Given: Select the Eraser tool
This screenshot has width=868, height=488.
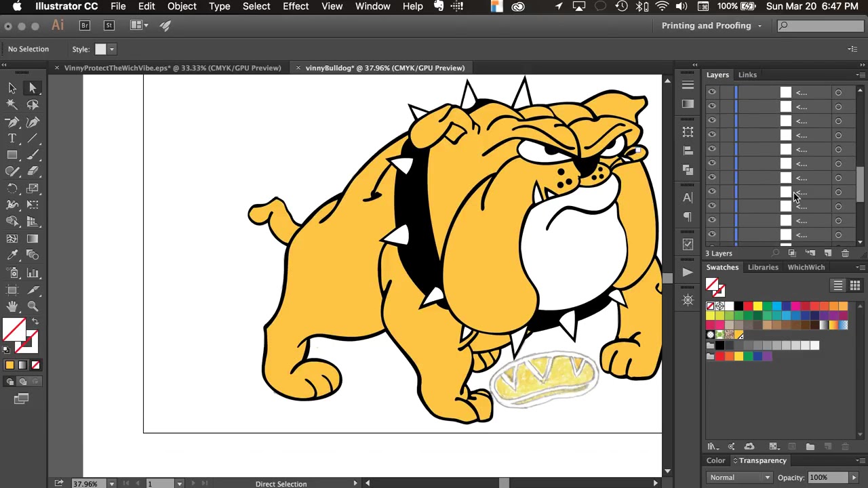Looking at the screenshot, I should tap(33, 171).
